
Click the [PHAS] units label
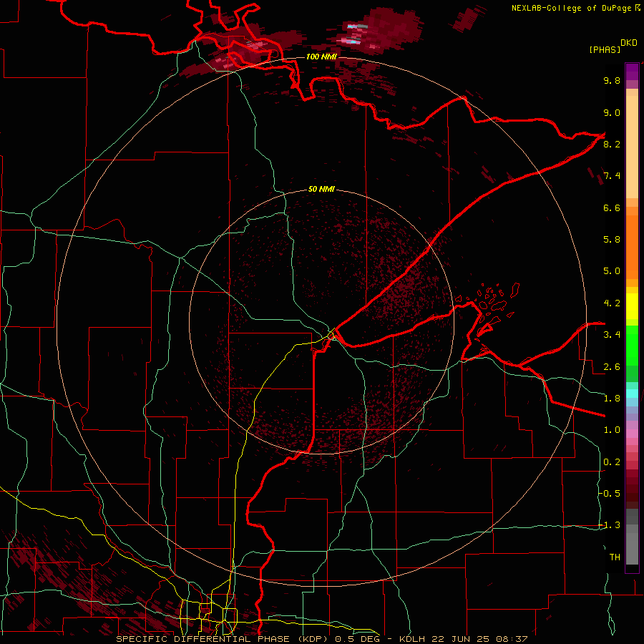(x=605, y=49)
